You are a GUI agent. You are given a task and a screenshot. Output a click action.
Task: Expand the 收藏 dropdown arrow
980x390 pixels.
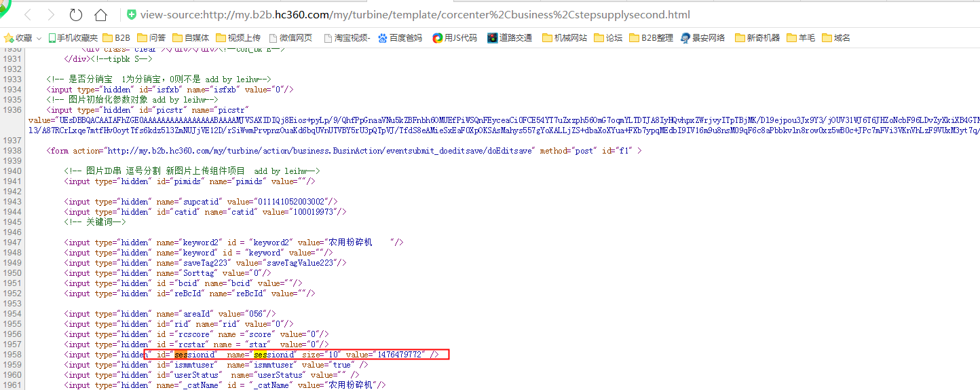point(39,39)
